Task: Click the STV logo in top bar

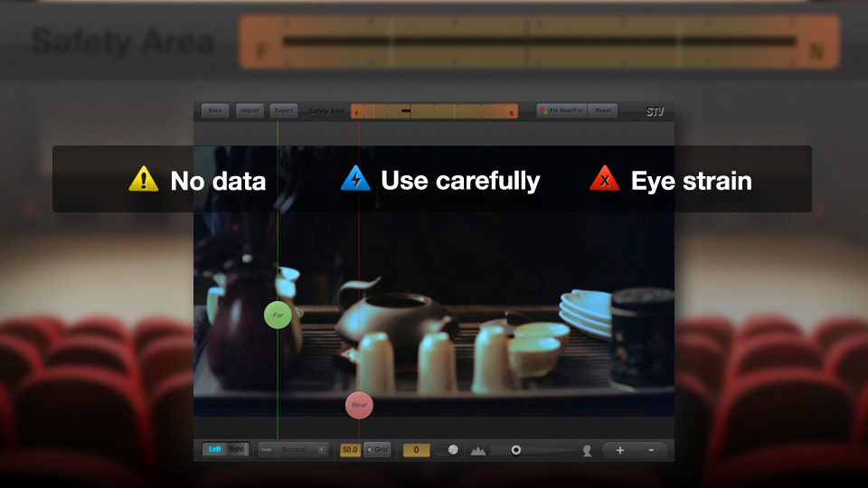Action: [x=655, y=112]
